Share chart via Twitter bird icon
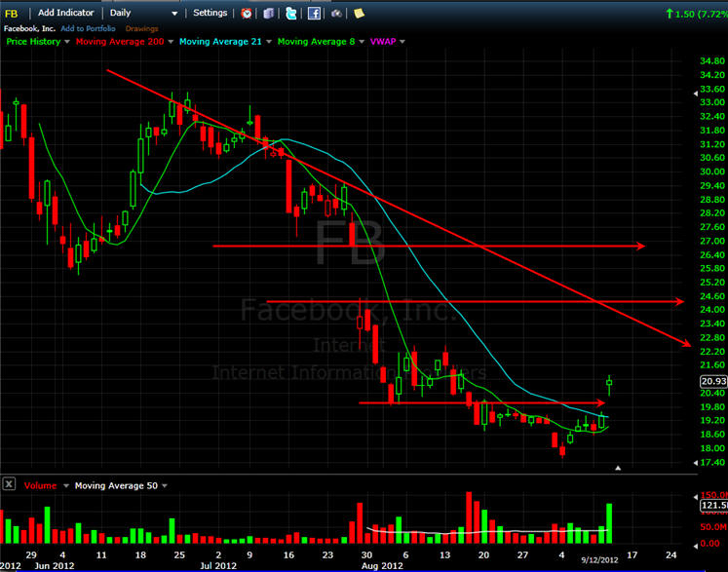Screen dimensions: 728x572 291,14
